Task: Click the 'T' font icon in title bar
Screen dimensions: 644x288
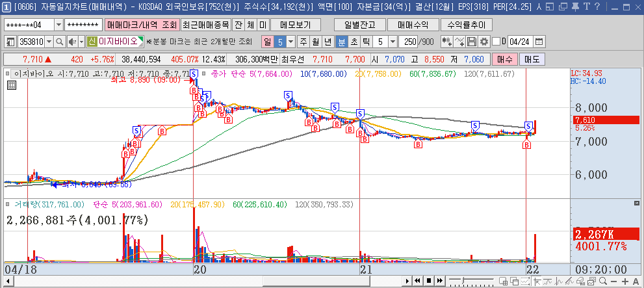Action: click(x=587, y=6)
